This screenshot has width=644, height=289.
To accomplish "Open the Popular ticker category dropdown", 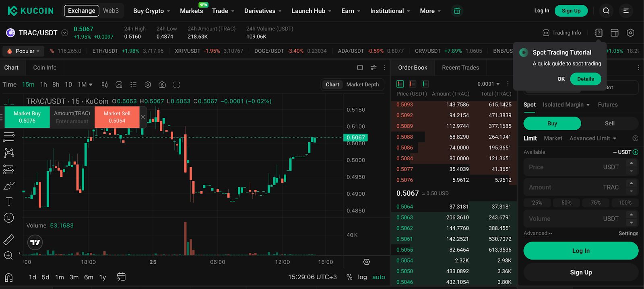I will [x=24, y=51].
